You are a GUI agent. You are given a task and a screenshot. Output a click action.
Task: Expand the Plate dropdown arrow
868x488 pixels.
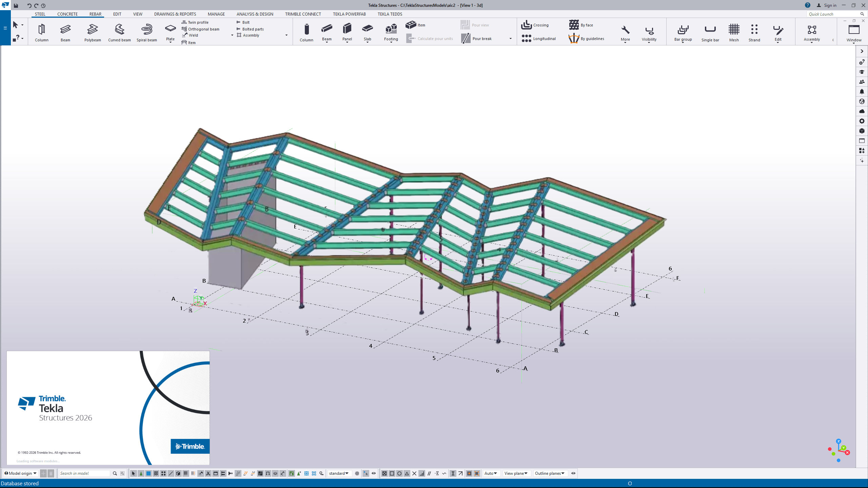[170, 42]
